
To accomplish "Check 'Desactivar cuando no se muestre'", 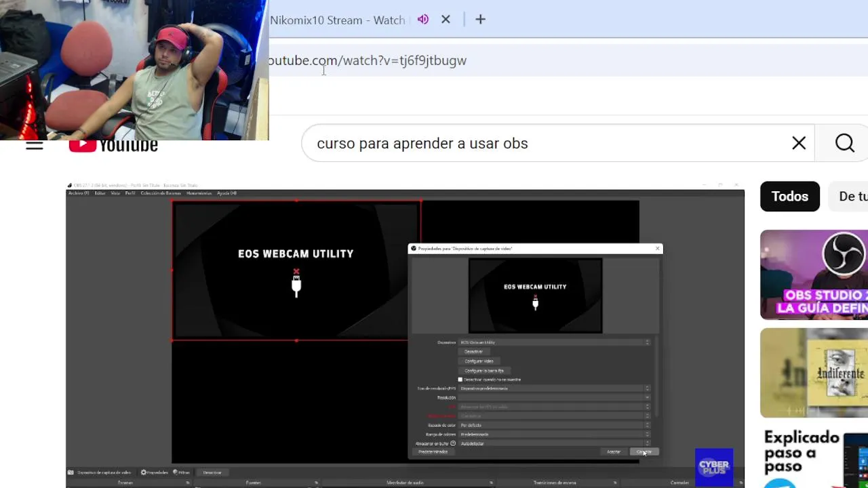I will [x=460, y=380].
